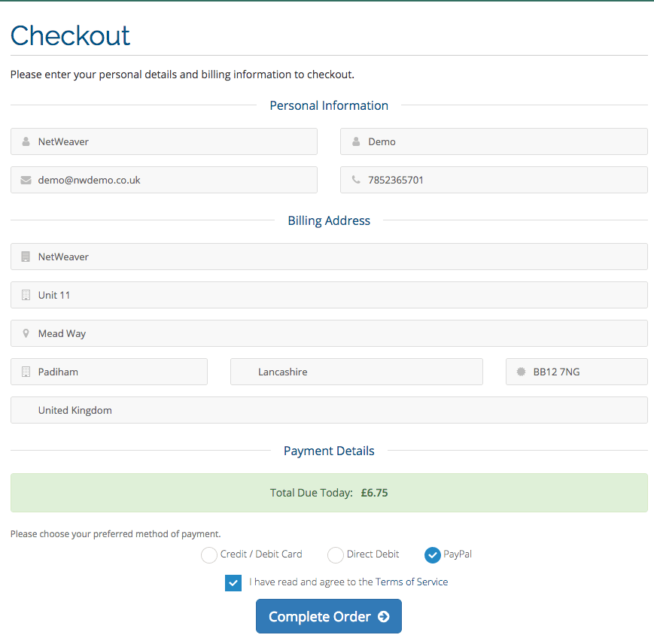This screenshot has height=644, width=654.
Task: Click the phone number field 7852365701
Action: (494, 180)
